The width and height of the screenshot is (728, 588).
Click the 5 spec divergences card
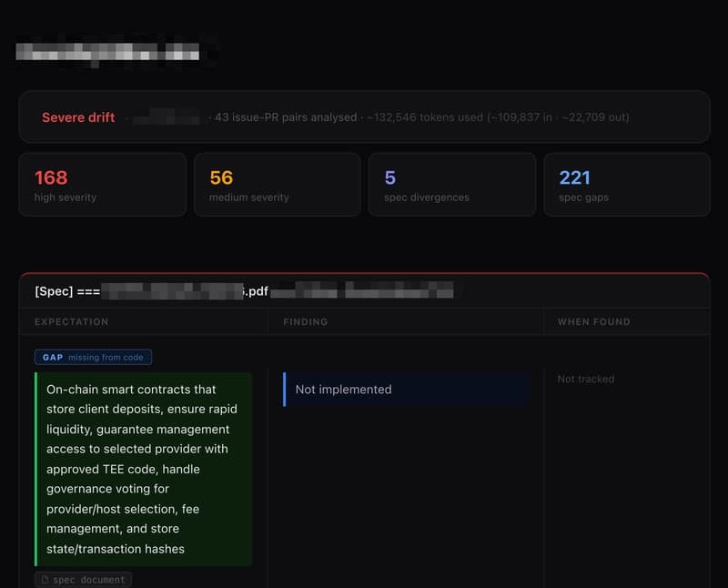tap(451, 185)
